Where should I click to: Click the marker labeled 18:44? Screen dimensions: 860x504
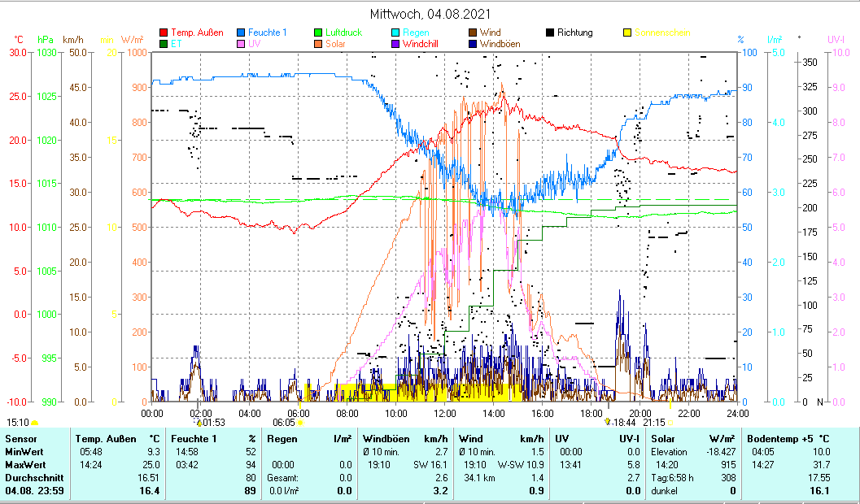pyautogui.click(x=608, y=422)
